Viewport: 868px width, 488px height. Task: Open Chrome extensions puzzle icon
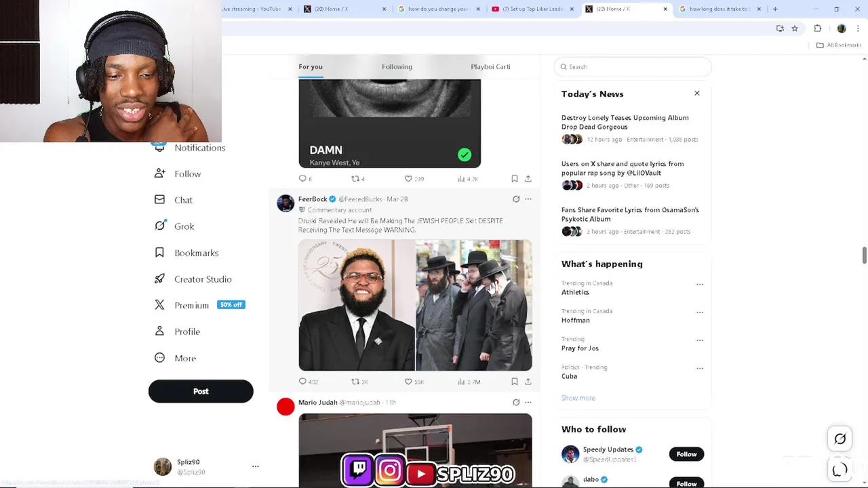[817, 28]
